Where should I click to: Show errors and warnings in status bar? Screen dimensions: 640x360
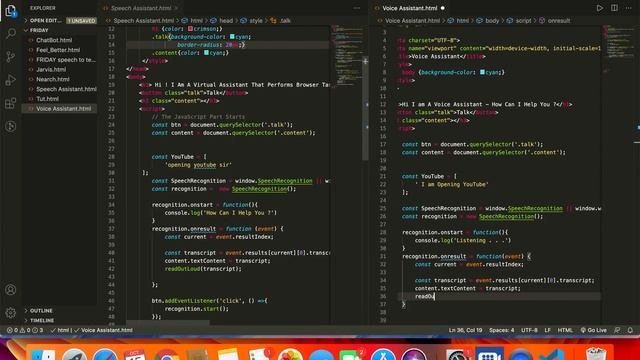[25, 330]
